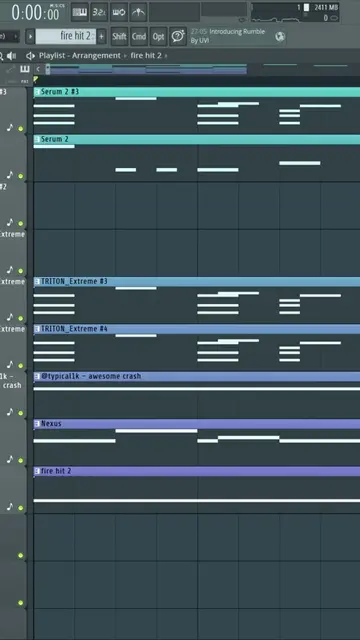Toggle mute LED on empty track above TRITON_Extreme #3
This screenshot has height=640, width=360.
tap(21, 271)
